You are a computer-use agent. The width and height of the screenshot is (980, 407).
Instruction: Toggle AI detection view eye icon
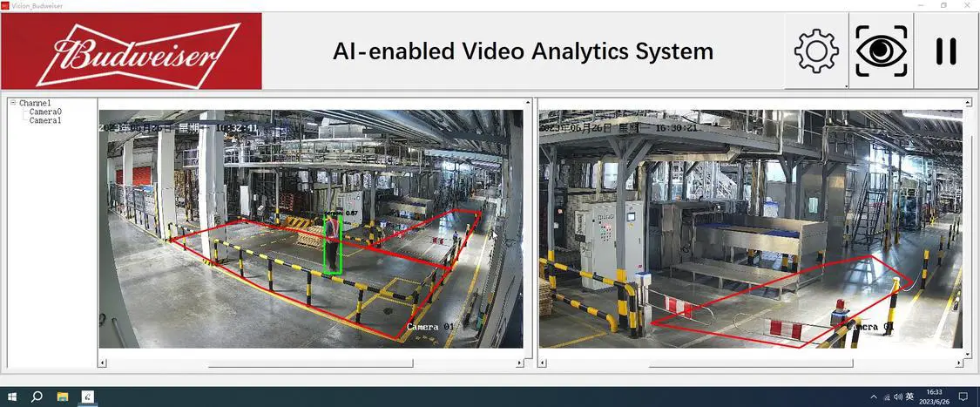(x=881, y=51)
